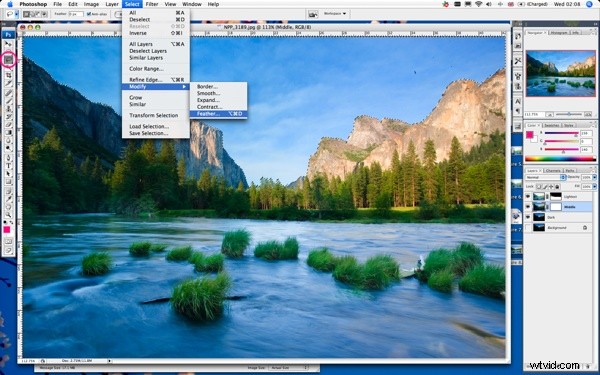Switch to the Paths tab
This screenshot has height=375, width=600.
tap(570, 171)
